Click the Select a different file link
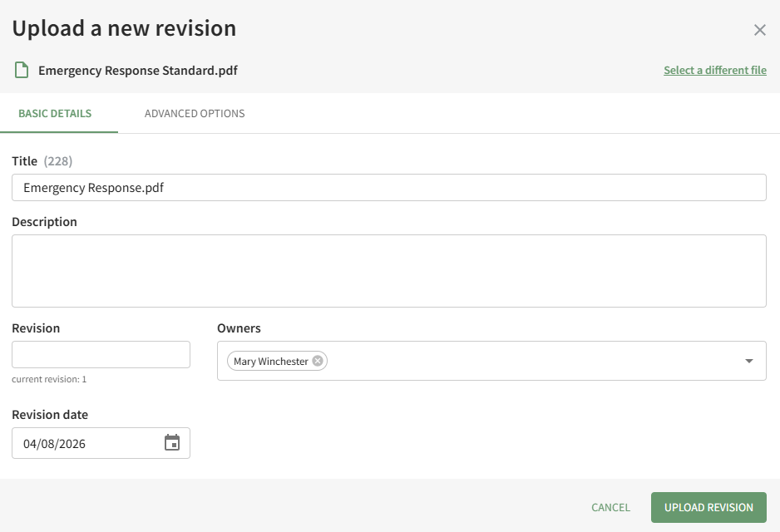Viewport: 780px width, 532px height. pyautogui.click(x=714, y=71)
